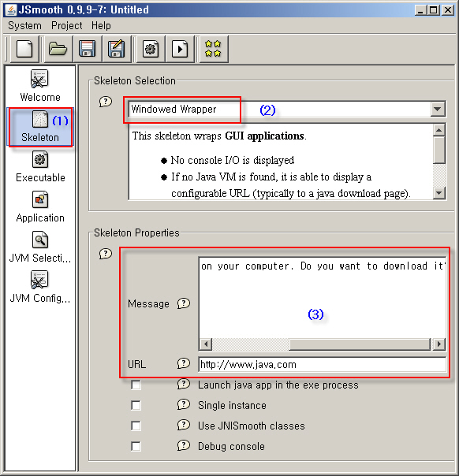
Task: Click Save As floppy with pencil icon
Action: tap(117, 49)
